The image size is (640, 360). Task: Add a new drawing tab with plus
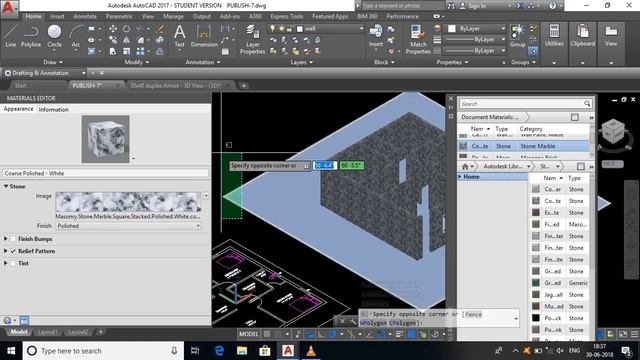tap(244, 85)
